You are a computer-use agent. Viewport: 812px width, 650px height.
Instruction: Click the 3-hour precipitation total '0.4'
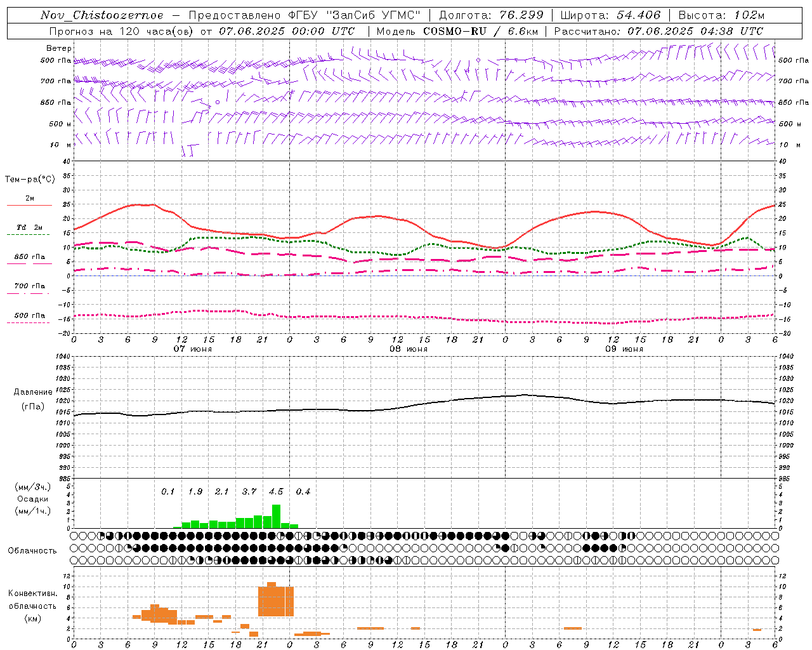click(303, 492)
